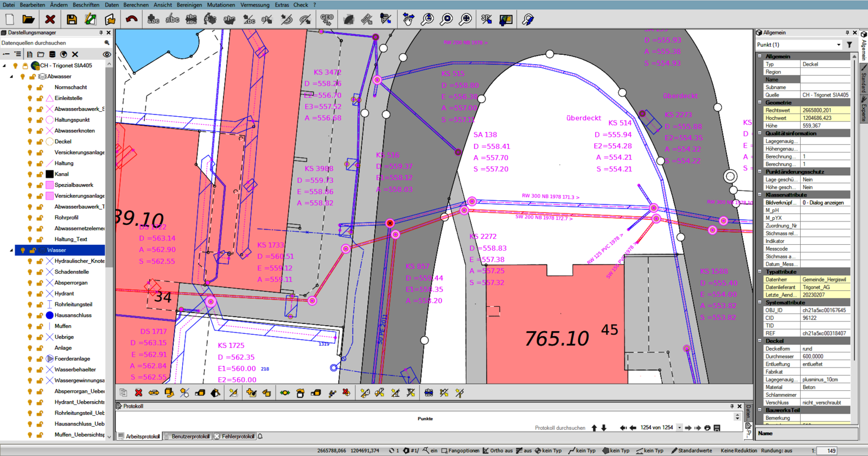Open the Berechnen menu
Screen dimensions: 868x456
coord(136,5)
